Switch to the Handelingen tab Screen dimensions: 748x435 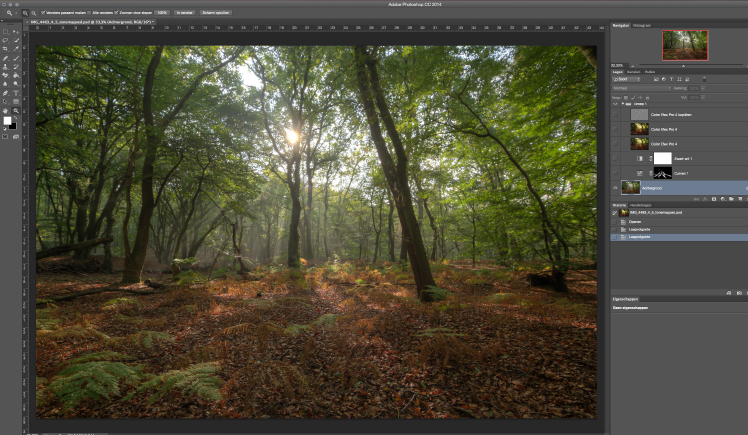pos(640,205)
